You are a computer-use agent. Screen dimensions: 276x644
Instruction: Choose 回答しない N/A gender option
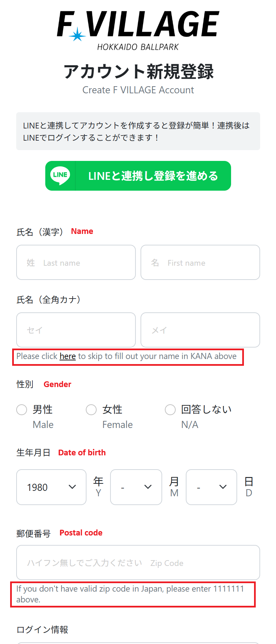pyautogui.click(x=170, y=410)
